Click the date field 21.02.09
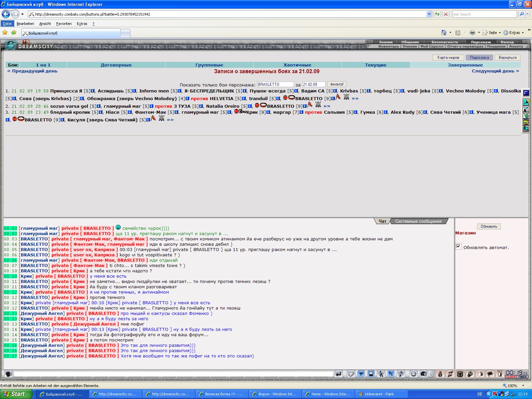 (314, 84)
